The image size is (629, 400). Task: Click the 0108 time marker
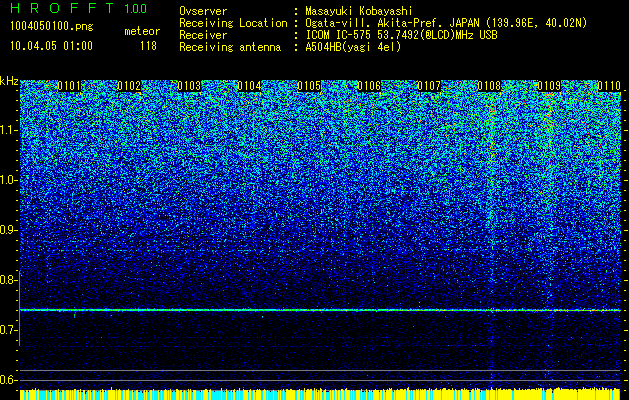tap(489, 86)
